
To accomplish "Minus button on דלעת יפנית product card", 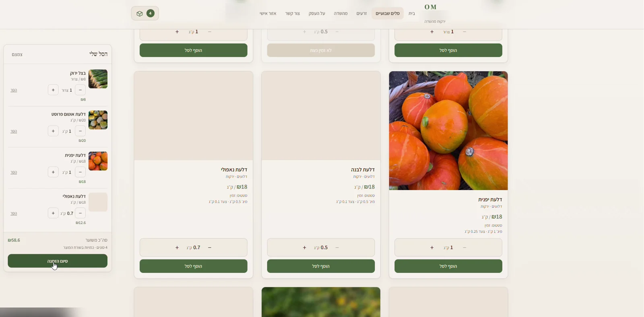I will 464,247.
